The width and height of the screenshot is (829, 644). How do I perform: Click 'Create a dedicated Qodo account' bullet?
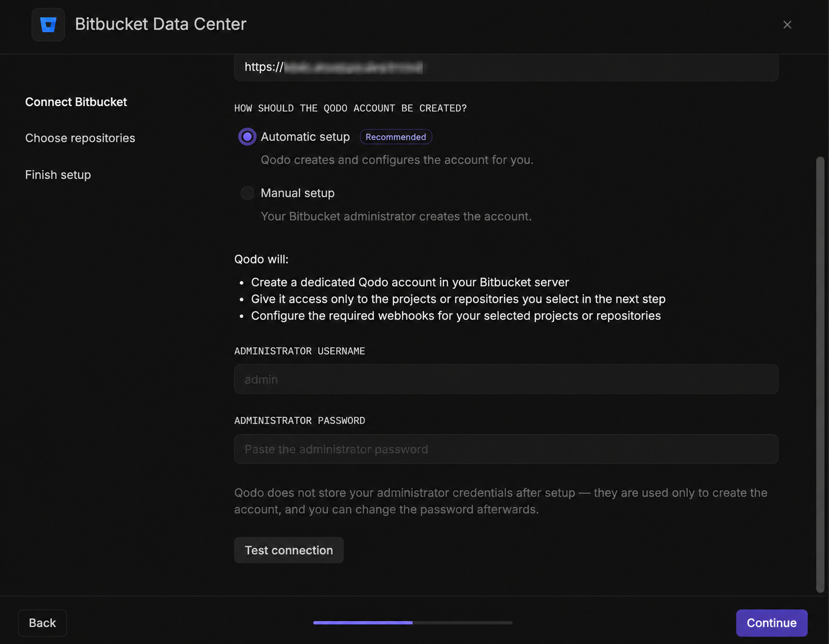pyautogui.click(x=410, y=282)
